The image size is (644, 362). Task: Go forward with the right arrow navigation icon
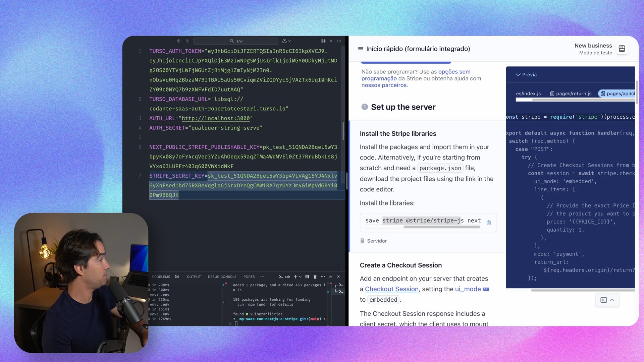tap(187, 41)
